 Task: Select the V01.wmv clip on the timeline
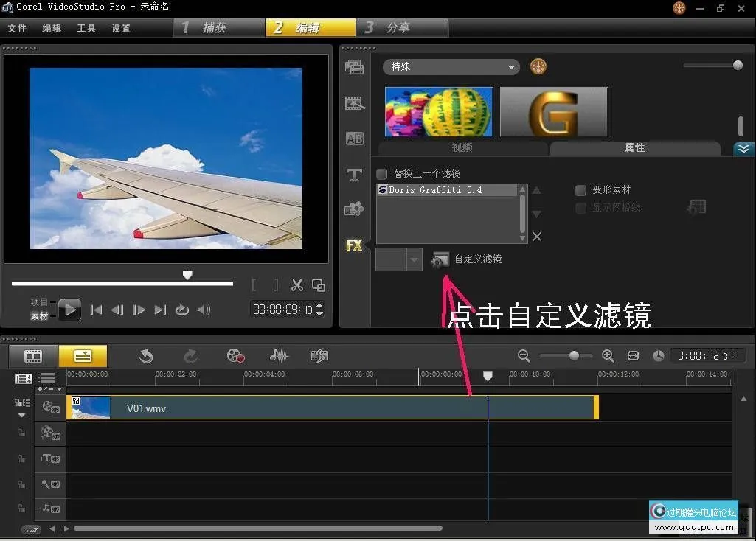coord(332,408)
